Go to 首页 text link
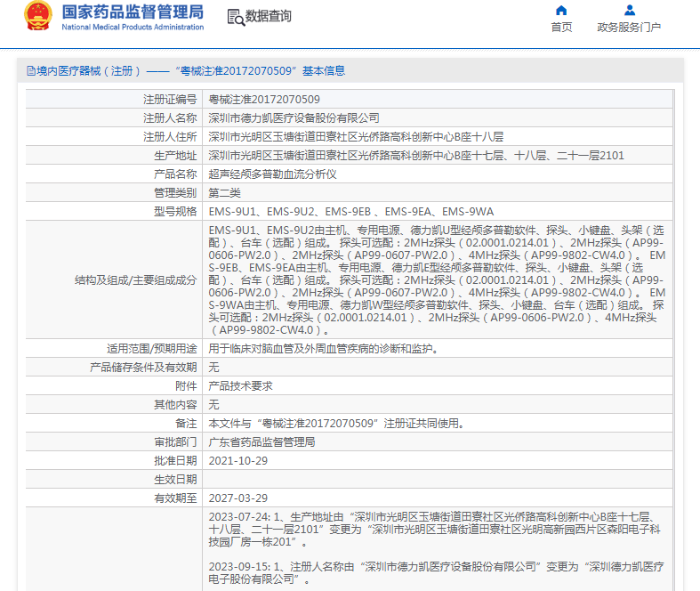 click(x=561, y=28)
